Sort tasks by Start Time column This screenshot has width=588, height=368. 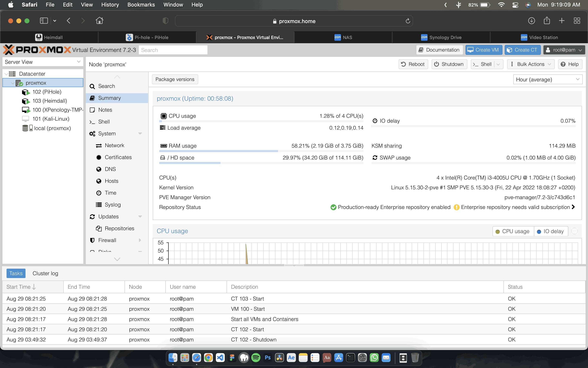pyautogui.click(x=33, y=287)
